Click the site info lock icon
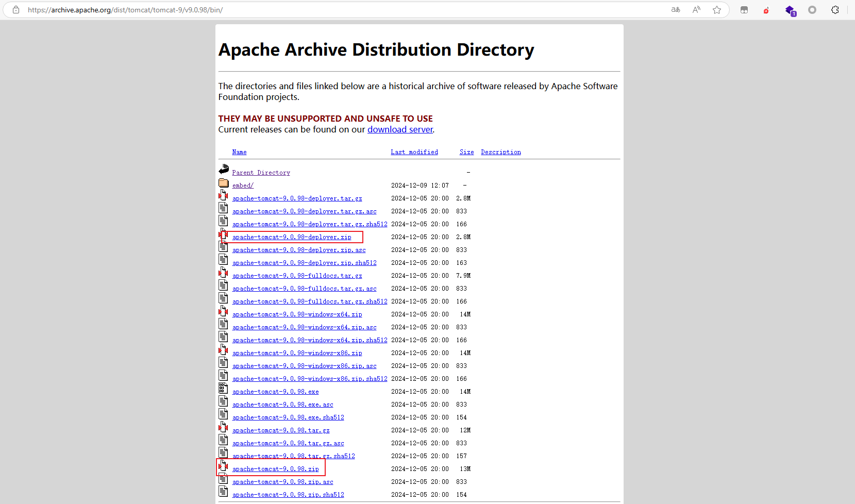This screenshot has height=504, width=855. click(x=16, y=10)
